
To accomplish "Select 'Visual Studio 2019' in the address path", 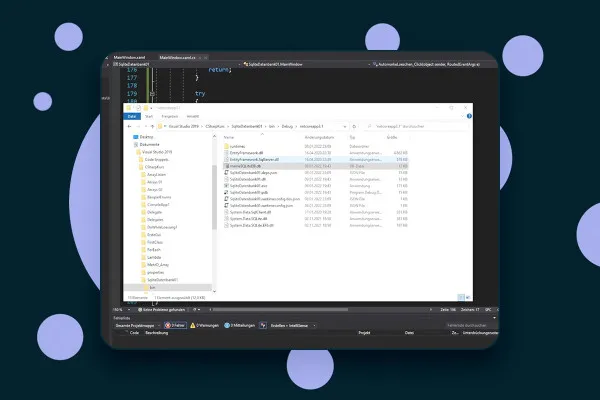I will (x=184, y=126).
